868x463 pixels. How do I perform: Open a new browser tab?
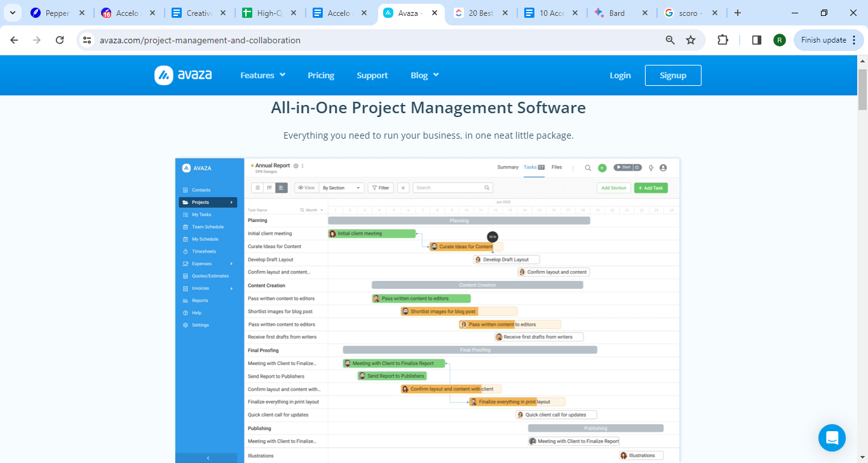click(737, 13)
